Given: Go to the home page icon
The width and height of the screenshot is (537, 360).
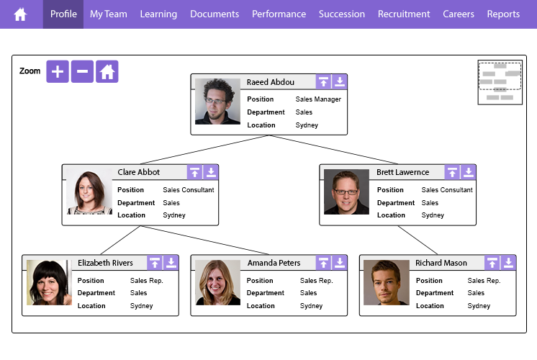Looking at the screenshot, I should click(x=20, y=14).
